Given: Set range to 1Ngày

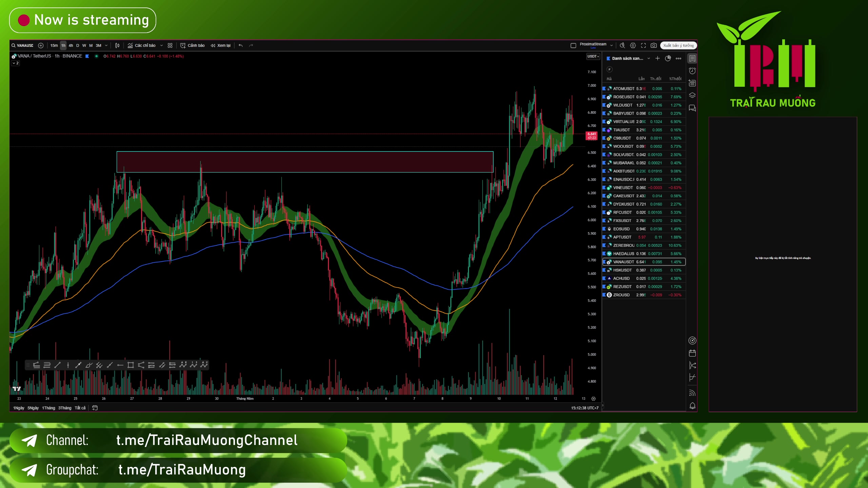Looking at the screenshot, I should tap(19, 408).
